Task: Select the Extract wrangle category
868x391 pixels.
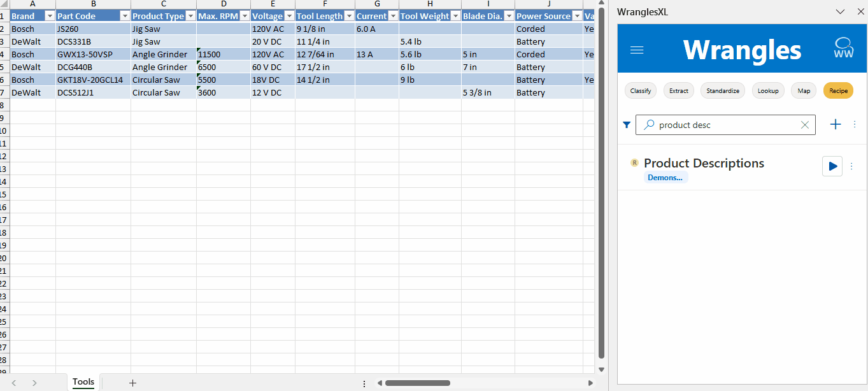Action: point(678,90)
